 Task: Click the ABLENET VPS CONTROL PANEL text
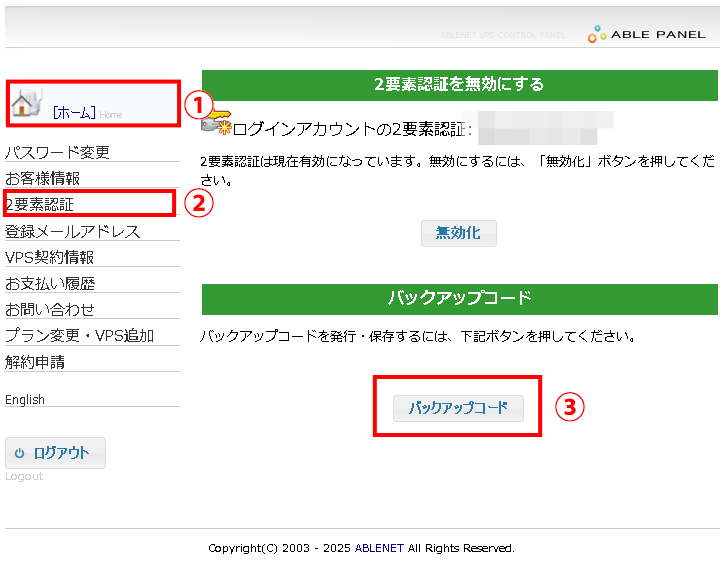502,35
